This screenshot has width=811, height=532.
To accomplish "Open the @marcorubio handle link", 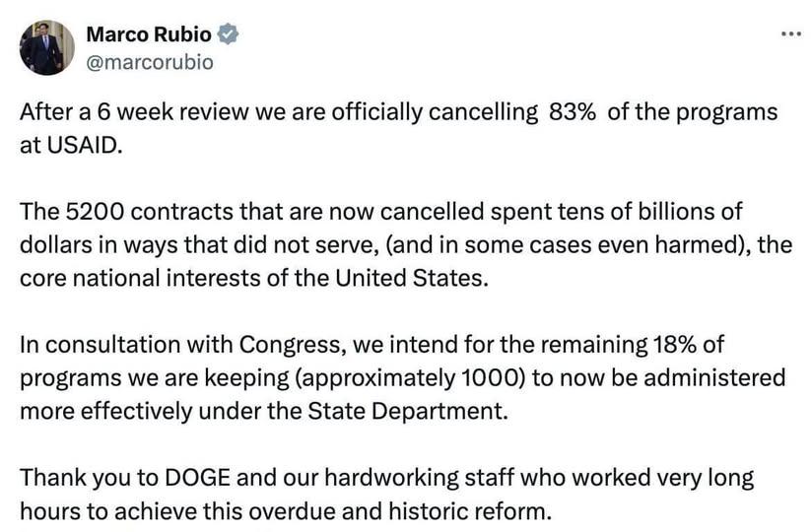I will point(150,62).
